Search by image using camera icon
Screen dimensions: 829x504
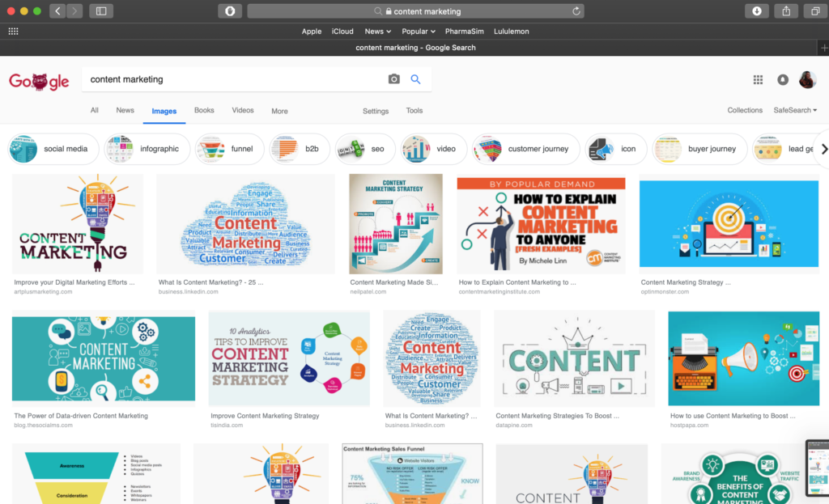[x=394, y=79]
